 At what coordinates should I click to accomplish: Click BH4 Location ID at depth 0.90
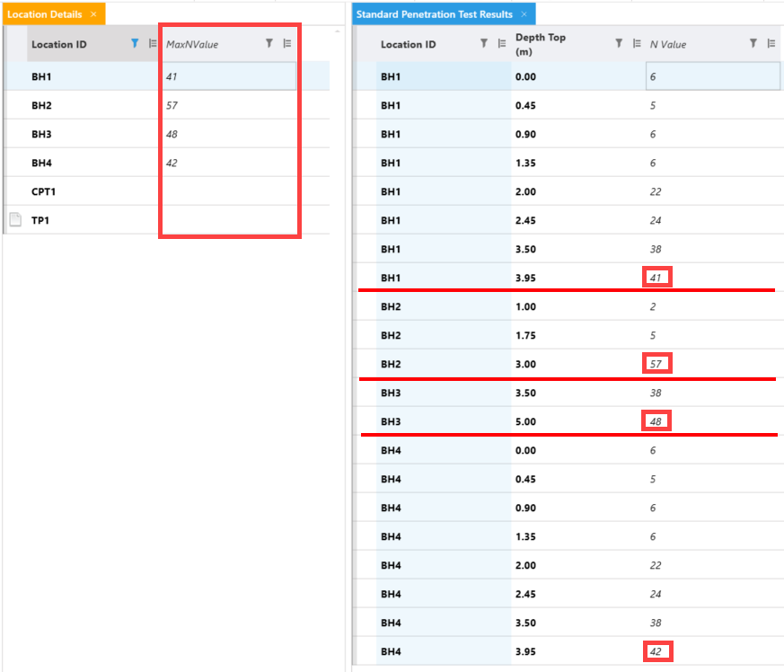[x=444, y=508]
